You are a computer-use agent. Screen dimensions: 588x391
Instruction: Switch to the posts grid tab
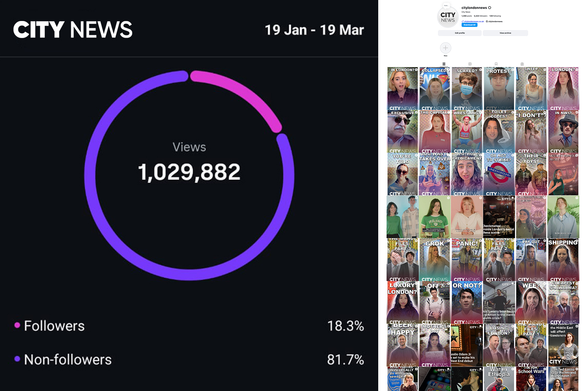444,64
